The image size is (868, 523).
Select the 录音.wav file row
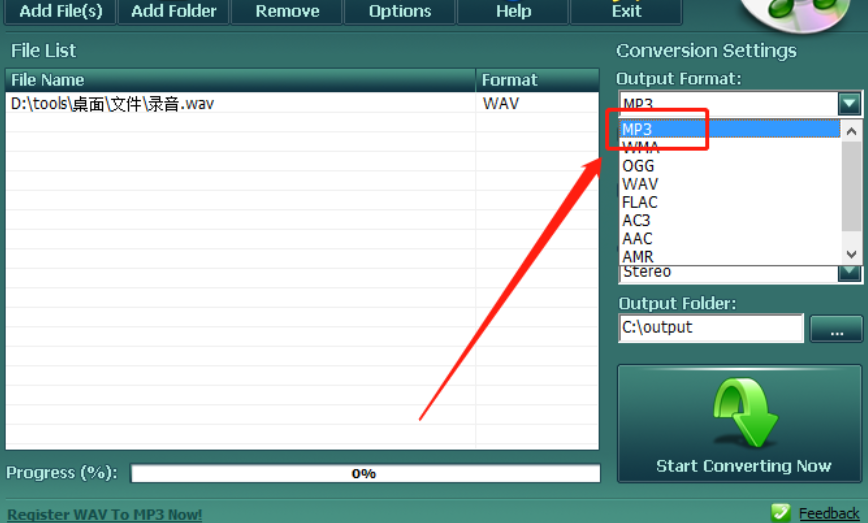(x=302, y=103)
